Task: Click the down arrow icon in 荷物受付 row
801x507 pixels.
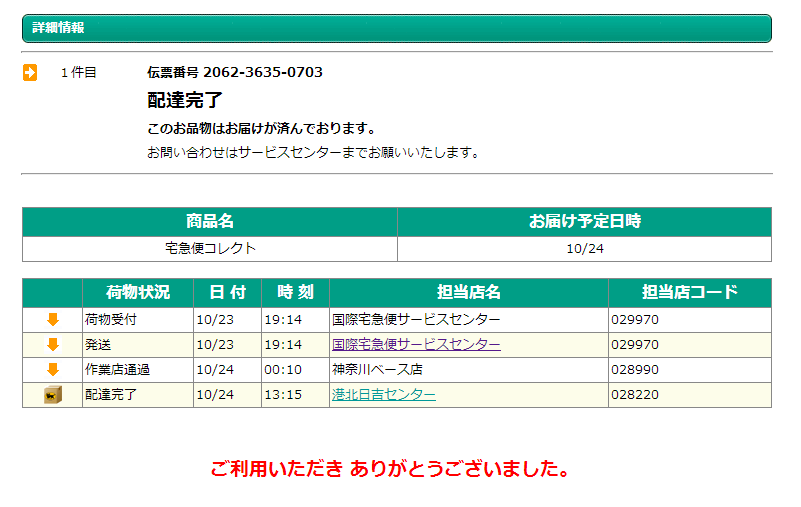Action: pos(53,320)
